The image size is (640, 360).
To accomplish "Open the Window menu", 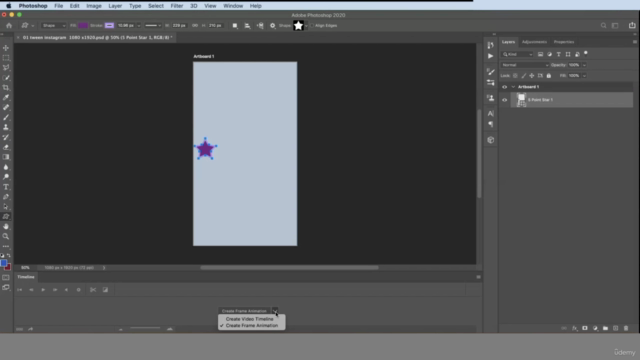I will pyautogui.click(x=233, y=6).
